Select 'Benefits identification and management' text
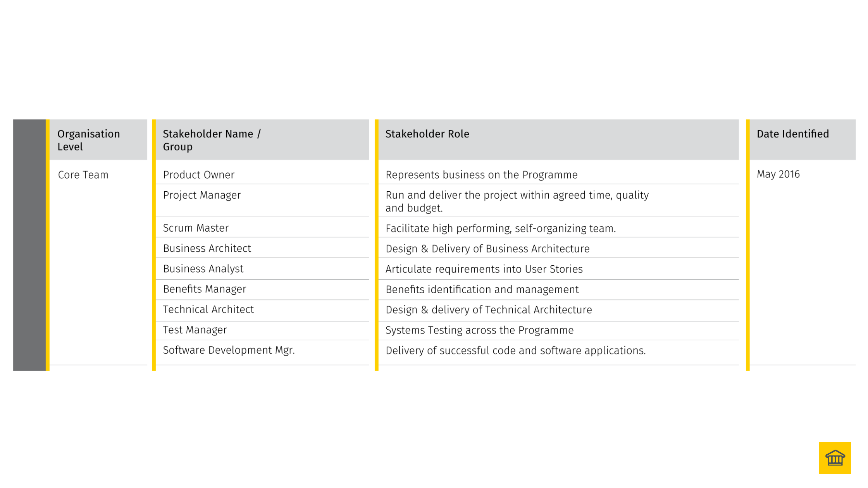The height and width of the screenshot is (488, 868). tap(482, 289)
